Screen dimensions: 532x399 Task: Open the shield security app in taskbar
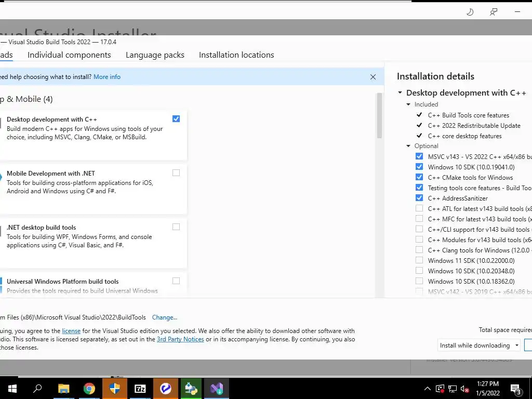(115, 389)
